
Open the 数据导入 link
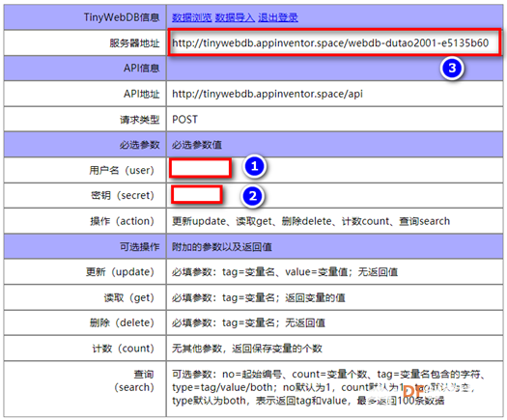(x=235, y=17)
